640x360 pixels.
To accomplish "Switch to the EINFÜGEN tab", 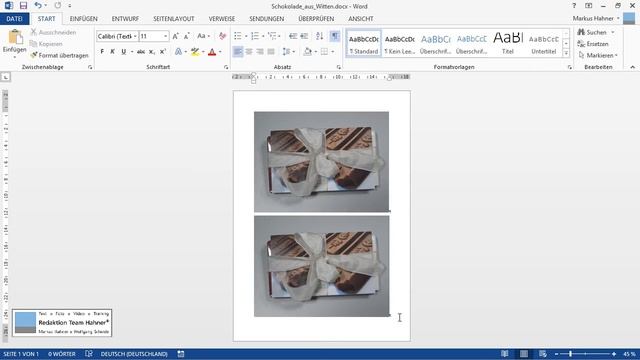I will click(84, 19).
